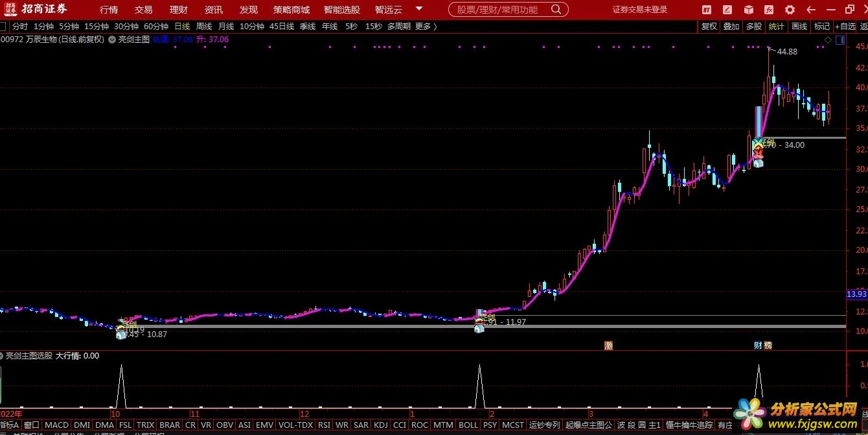This screenshot has height=435, width=868.
Task: Switch to 月线 period
Action: [x=226, y=27]
